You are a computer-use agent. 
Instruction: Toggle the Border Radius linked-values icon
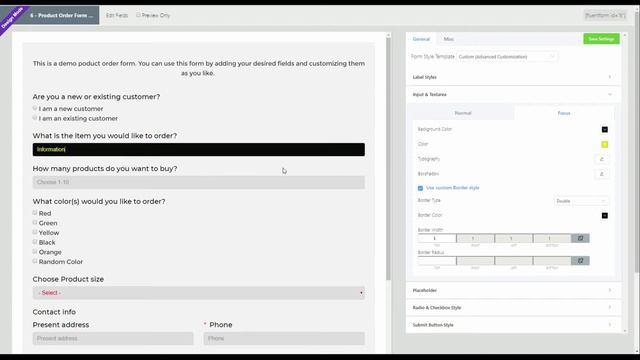[580, 261]
